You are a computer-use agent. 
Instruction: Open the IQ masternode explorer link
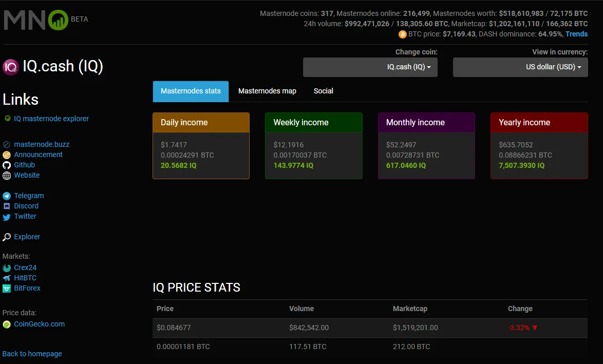click(51, 119)
